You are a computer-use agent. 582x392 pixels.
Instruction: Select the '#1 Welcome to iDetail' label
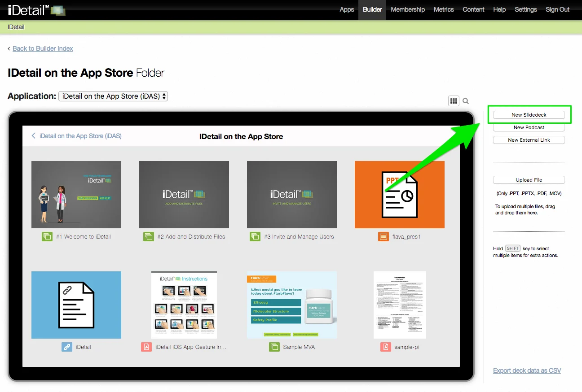84,236
